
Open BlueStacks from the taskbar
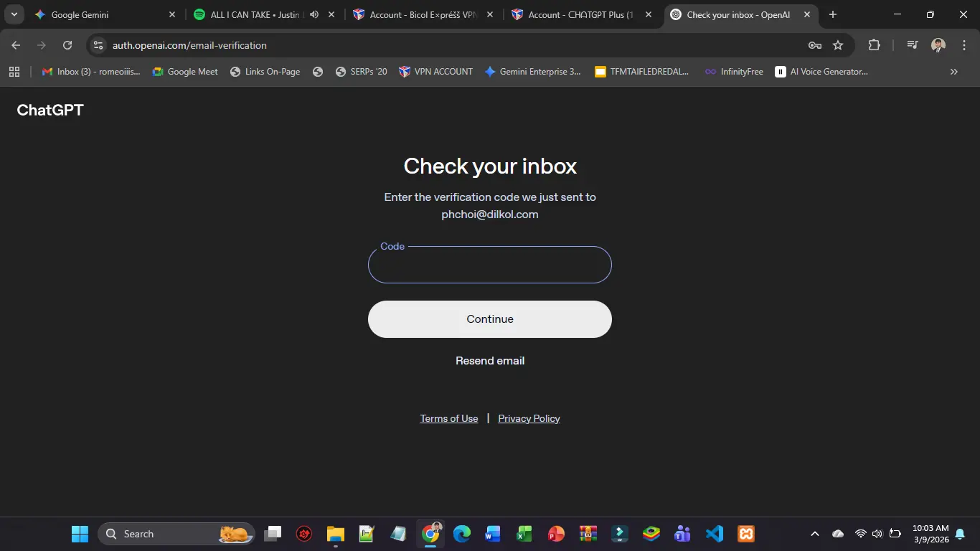coord(651,534)
